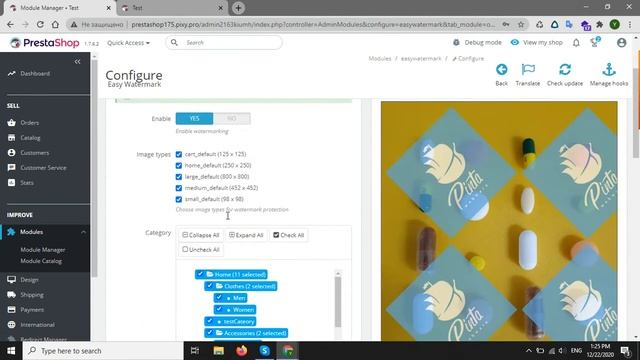This screenshot has width=640, height=360.
Task: Toggle the Clothes category checkbox
Action: (209, 286)
